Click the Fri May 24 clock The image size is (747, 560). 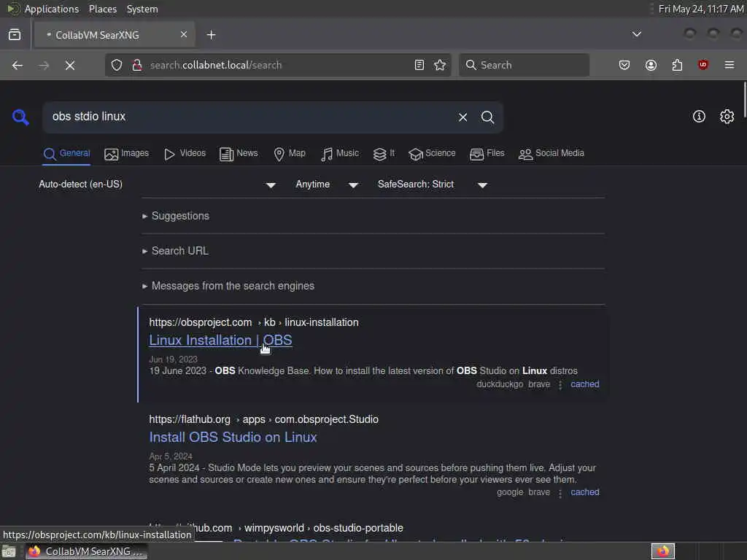[x=701, y=9]
